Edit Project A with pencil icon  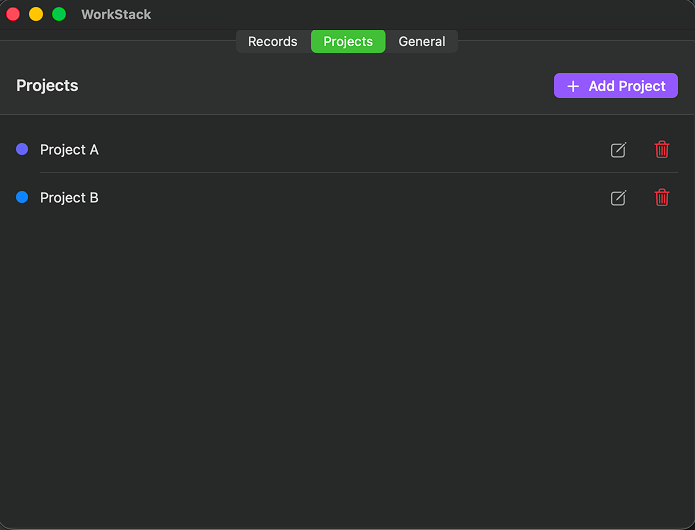(618, 150)
